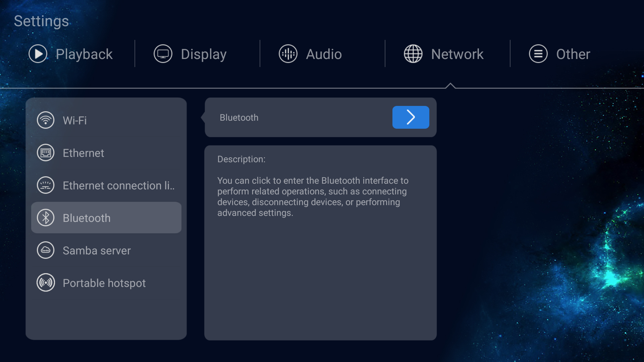Click the Other menu-lines icon
This screenshot has height=362, width=644.
[538, 54]
